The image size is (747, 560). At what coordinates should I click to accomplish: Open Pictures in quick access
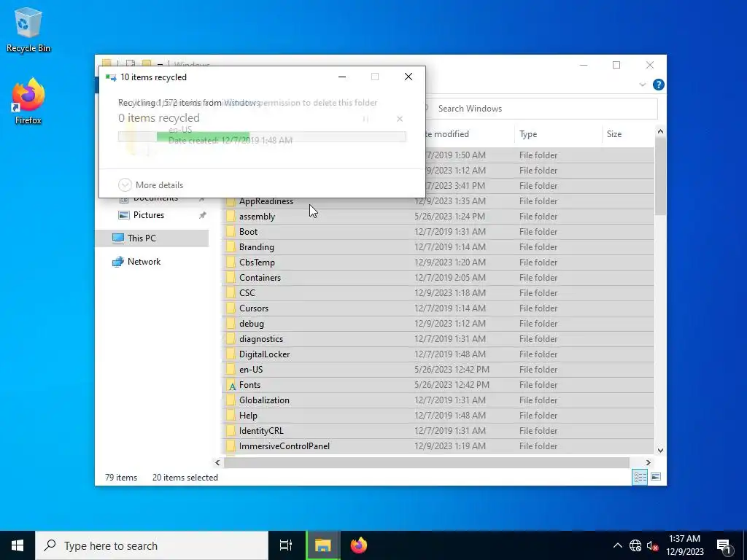click(x=149, y=215)
